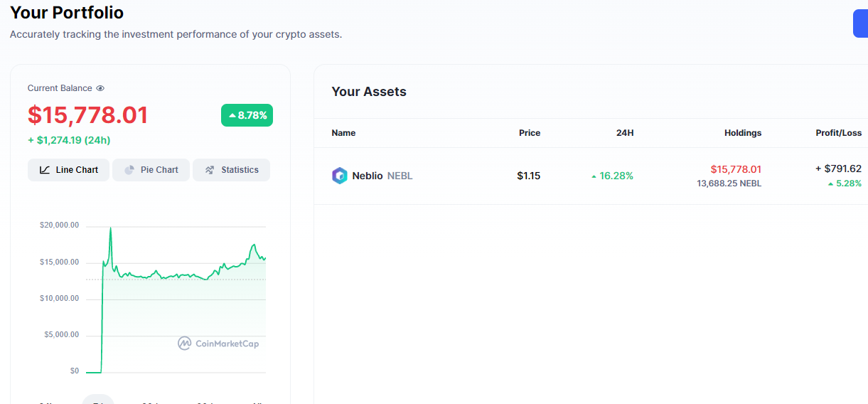Sort assets by the Name column header

pyautogui.click(x=343, y=133)
